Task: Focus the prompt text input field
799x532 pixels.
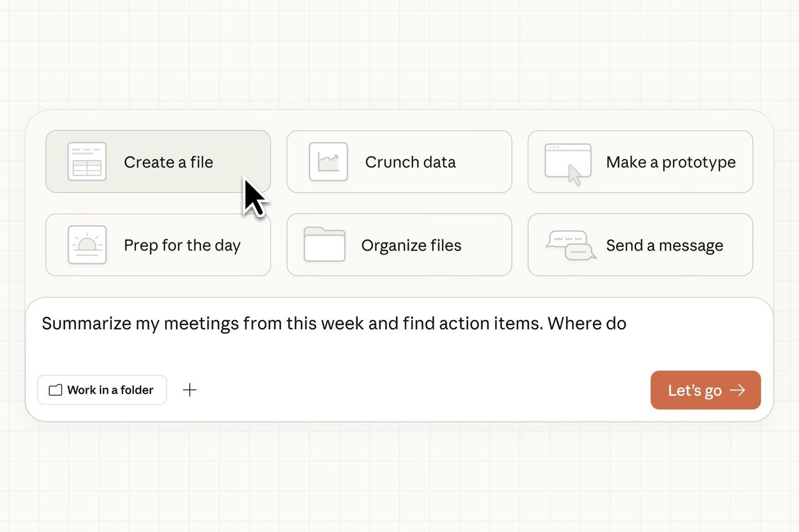Action: (x=399, y=346)
